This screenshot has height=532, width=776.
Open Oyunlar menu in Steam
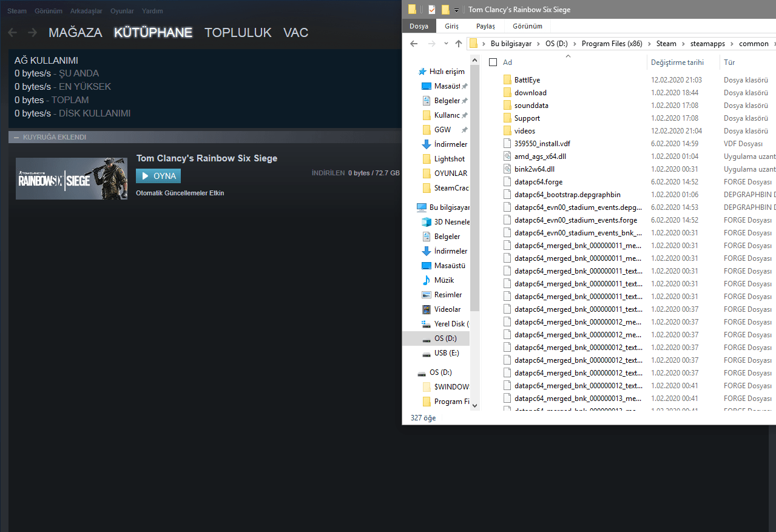[x=122, y=11]
